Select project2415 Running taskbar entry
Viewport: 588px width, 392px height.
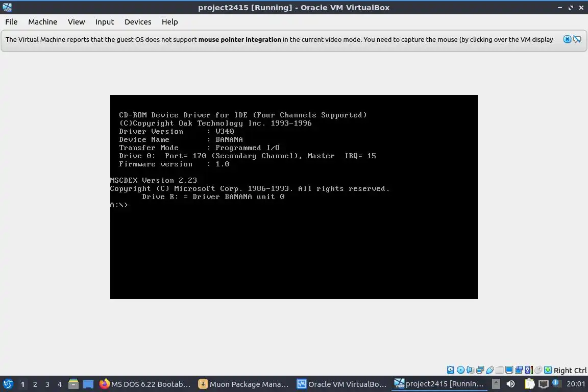[439, 384]
